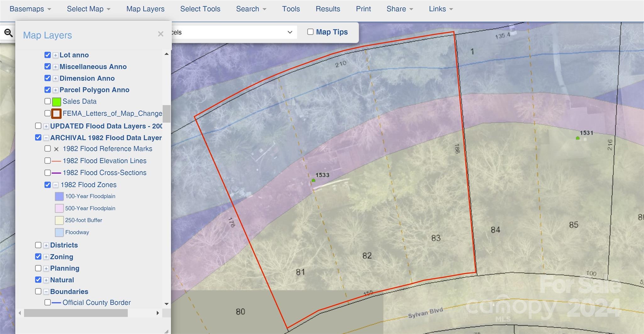The image size is (644, 334).
Task: Click the Official County Border blue line symbol
Action: pyautogui.click(x=56, y=303)
